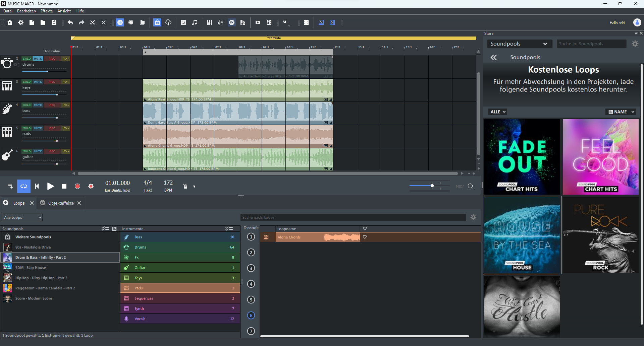Open a project via the folder icon
Viewport: 644px width, 346px height.
click(43, 22)
